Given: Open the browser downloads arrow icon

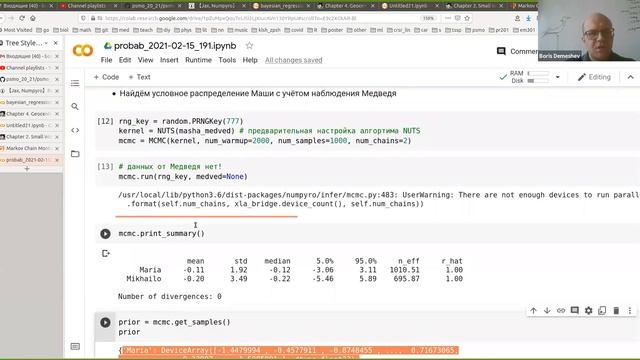Looking at the screenshot, I should pyautogui.click(x=528, y=18).
